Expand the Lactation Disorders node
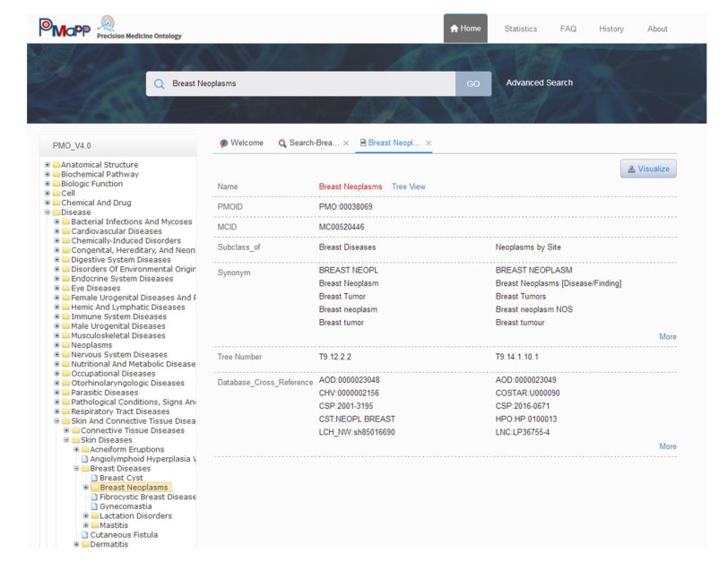 pyautogui.click(x=86, y=515)
